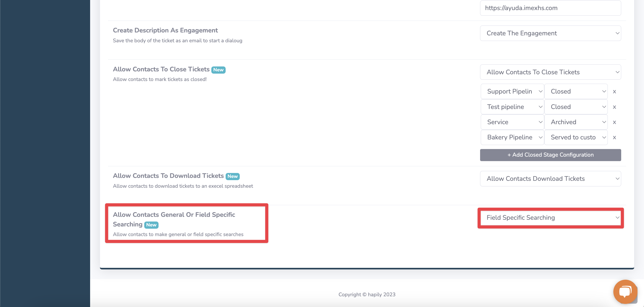The width and height of the screenshot is (644, 307).
Task: Open the Test pipeline selector
Action: tap(512, 107)
